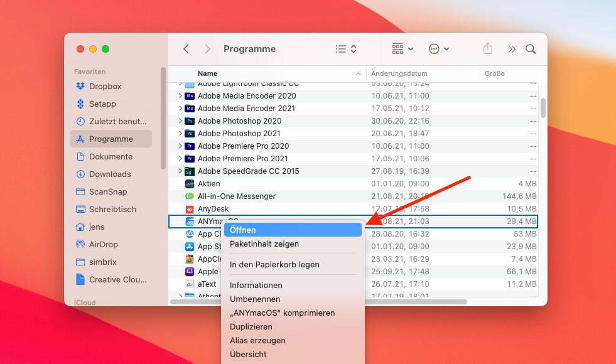Open the jens home folder
The image size is (616, 364).
pos(111,227)
